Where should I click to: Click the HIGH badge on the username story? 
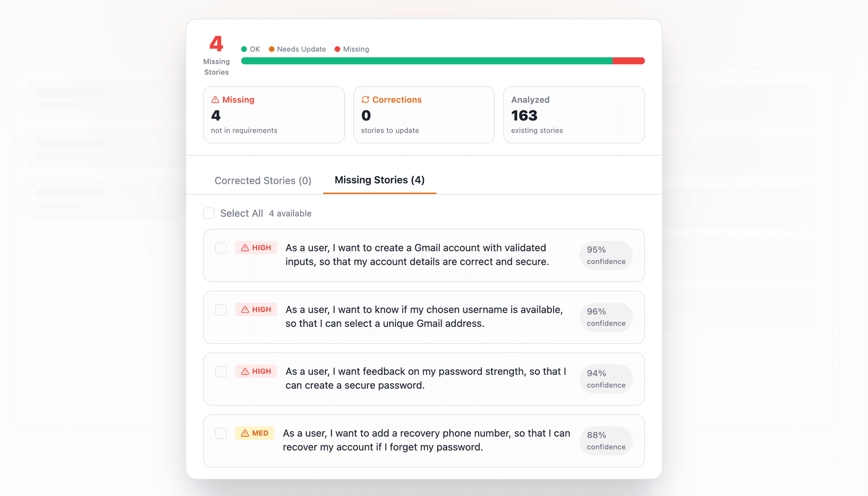point(256,310)
